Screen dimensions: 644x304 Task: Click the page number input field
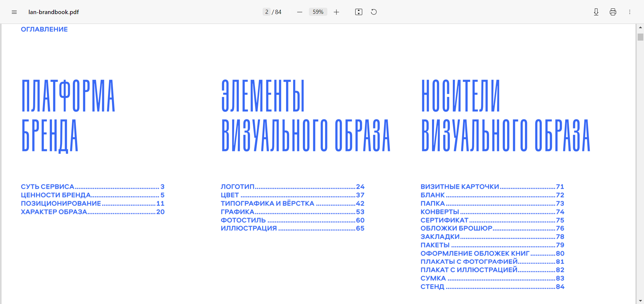pyautogui.click(x=267, y=12)
